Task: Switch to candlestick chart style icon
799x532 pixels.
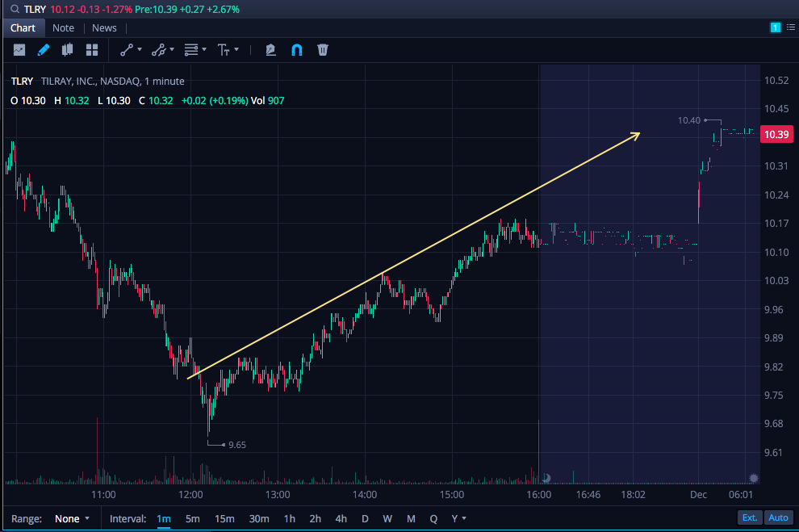Action: click(67, 50)
